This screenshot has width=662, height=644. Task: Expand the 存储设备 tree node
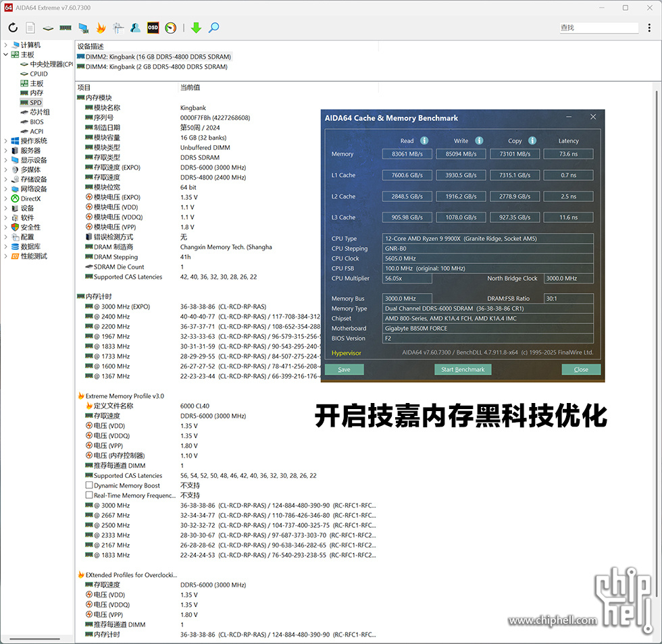tap(5, 180)
